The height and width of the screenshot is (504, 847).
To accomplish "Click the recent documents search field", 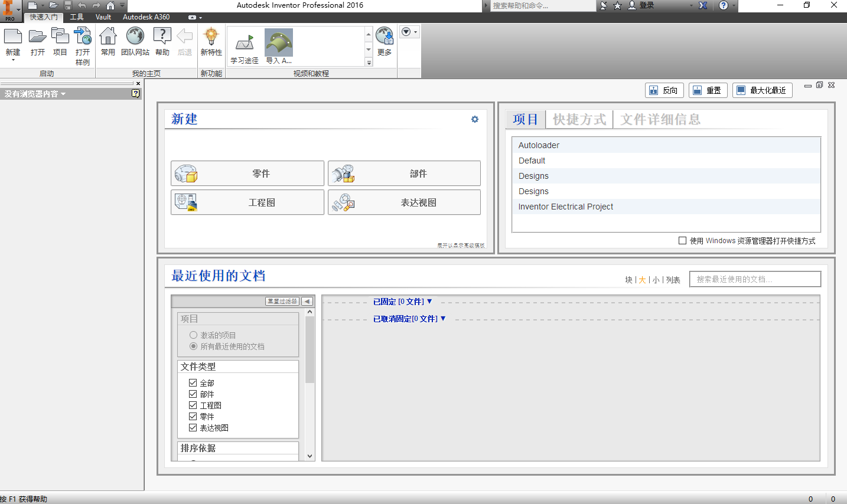I will pos(754,279).
